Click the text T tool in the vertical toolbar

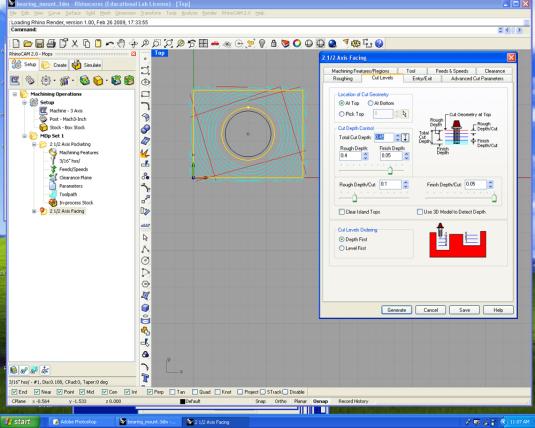(x=145, y=378)
